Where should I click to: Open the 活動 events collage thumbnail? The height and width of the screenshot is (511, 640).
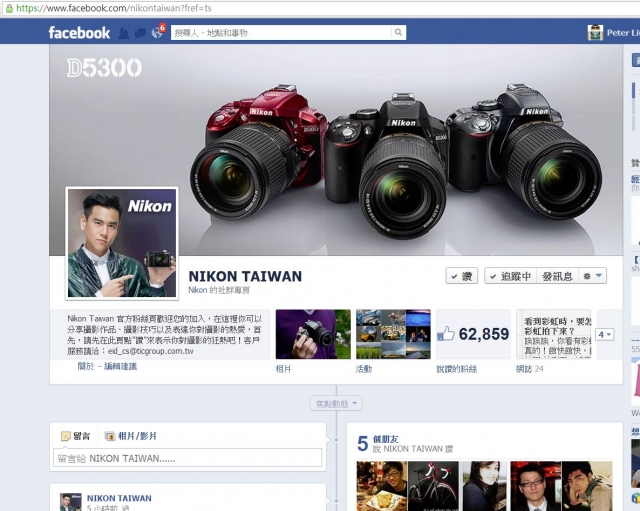pyautogui.click(x=393, y=334)
